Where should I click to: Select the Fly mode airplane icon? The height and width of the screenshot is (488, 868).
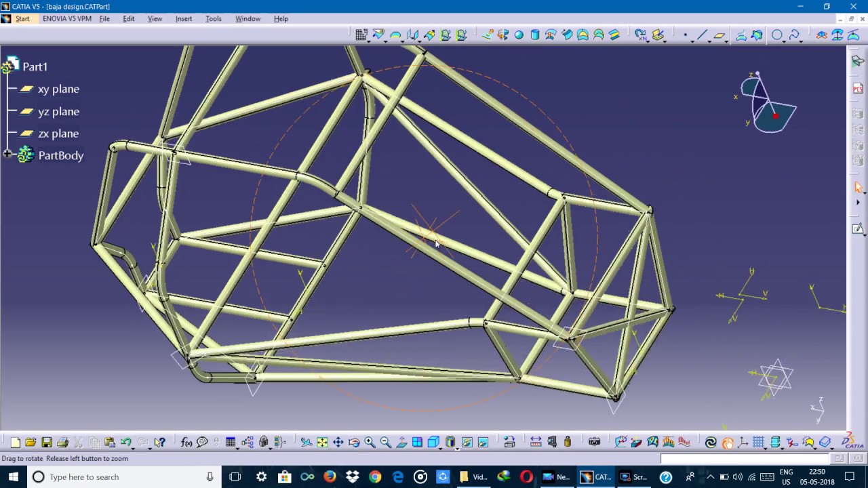[307, 443]
